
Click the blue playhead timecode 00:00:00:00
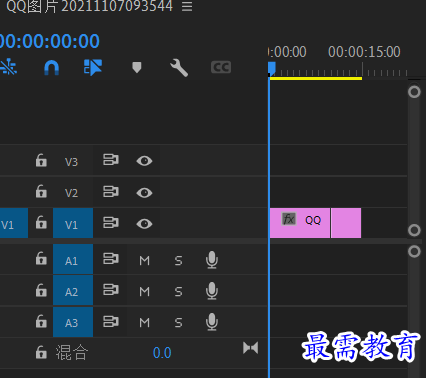click(x=49, y=41)
